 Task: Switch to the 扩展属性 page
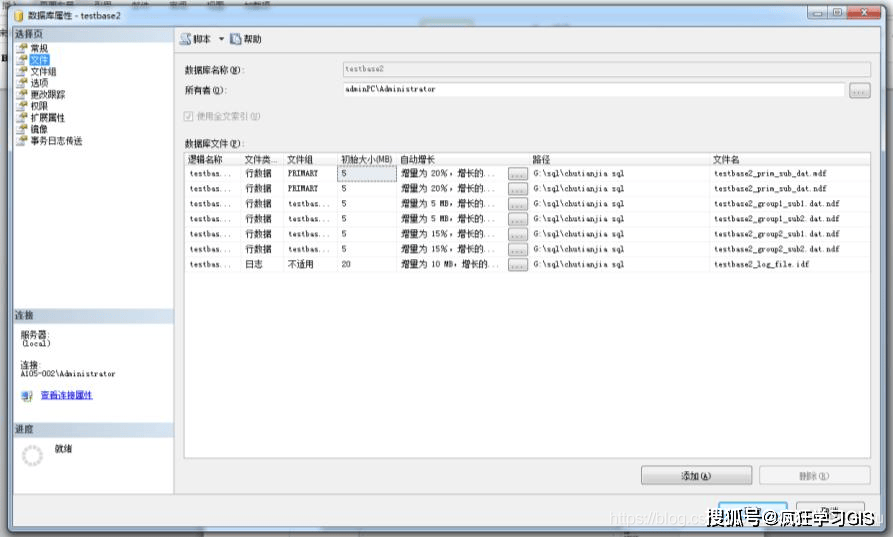(47, 118)
